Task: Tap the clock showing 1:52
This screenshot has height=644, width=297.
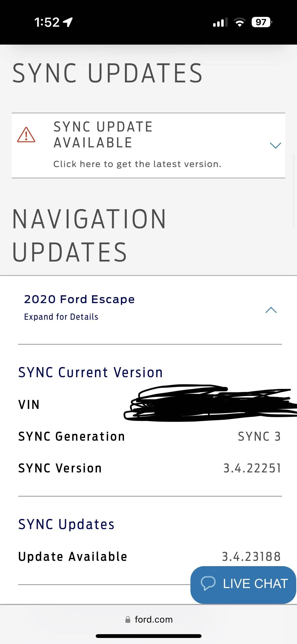Action: point(47,23)
